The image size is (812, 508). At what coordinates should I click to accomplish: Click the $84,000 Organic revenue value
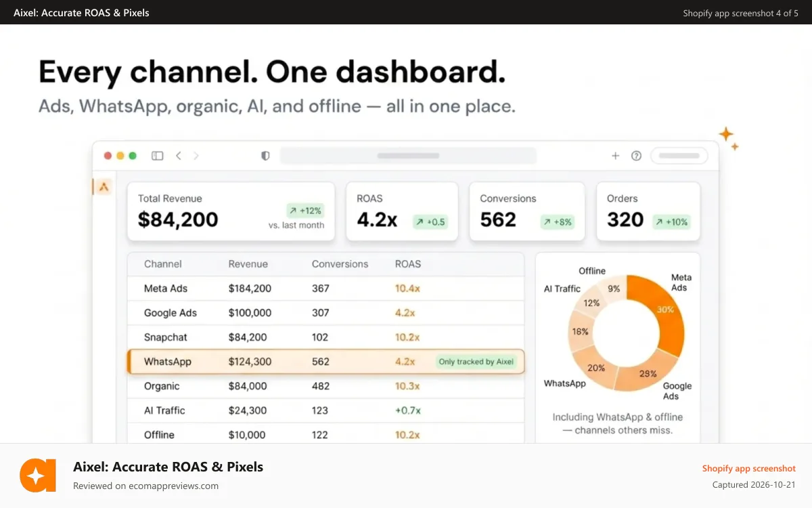[248, 386]
